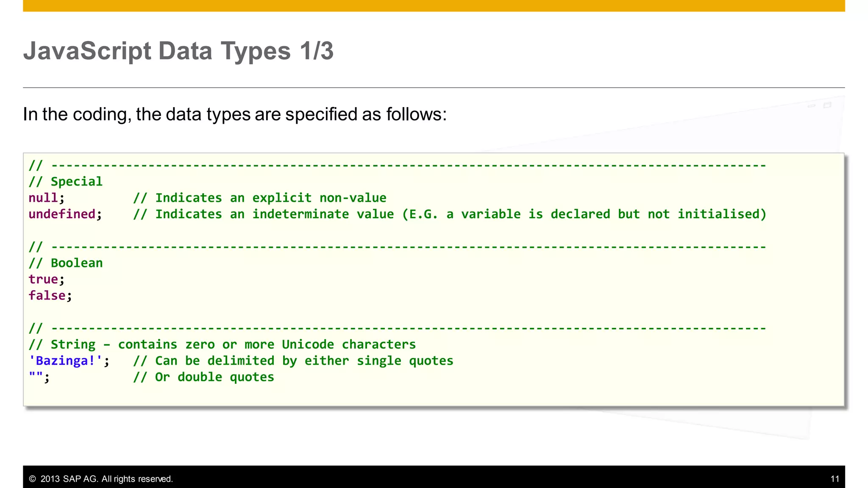Click the empty double-quote string literal
868x488 pixels.
pyautogui.click(x=36, y=375)
